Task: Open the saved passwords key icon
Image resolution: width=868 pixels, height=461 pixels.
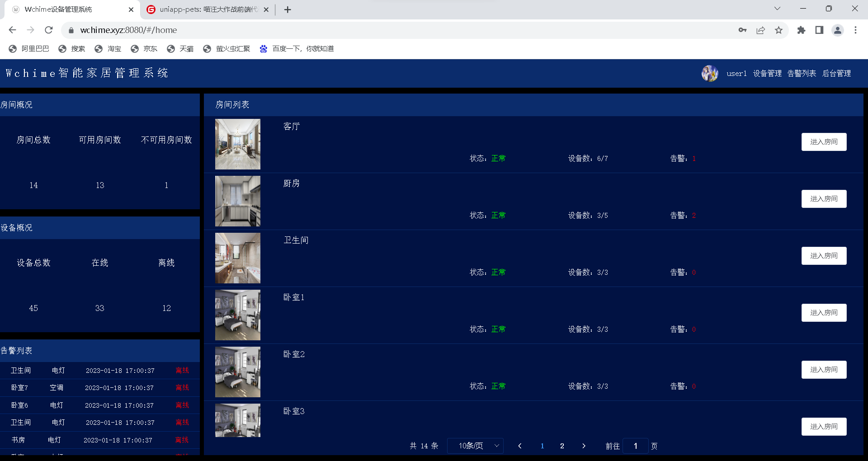Action: point(742,30)
